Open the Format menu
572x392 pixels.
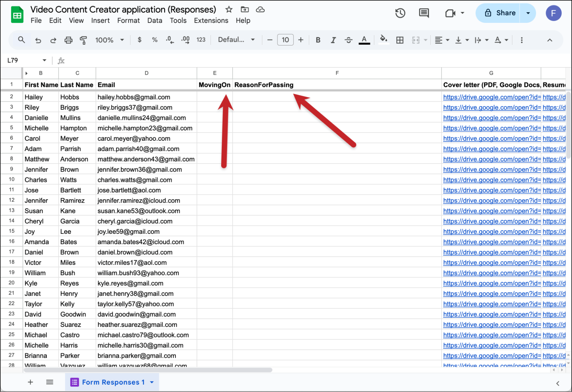pos(128,21)
